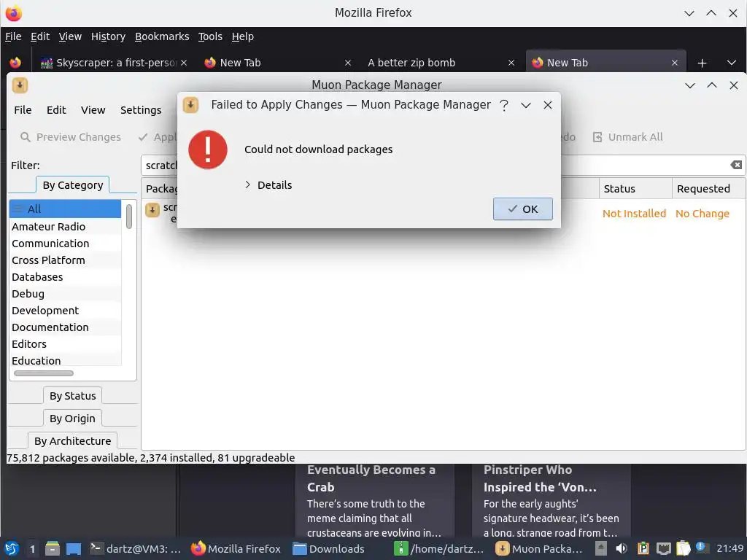Select the All category
Viewport: 747px width, 560px height.
(x=65, y=209)
